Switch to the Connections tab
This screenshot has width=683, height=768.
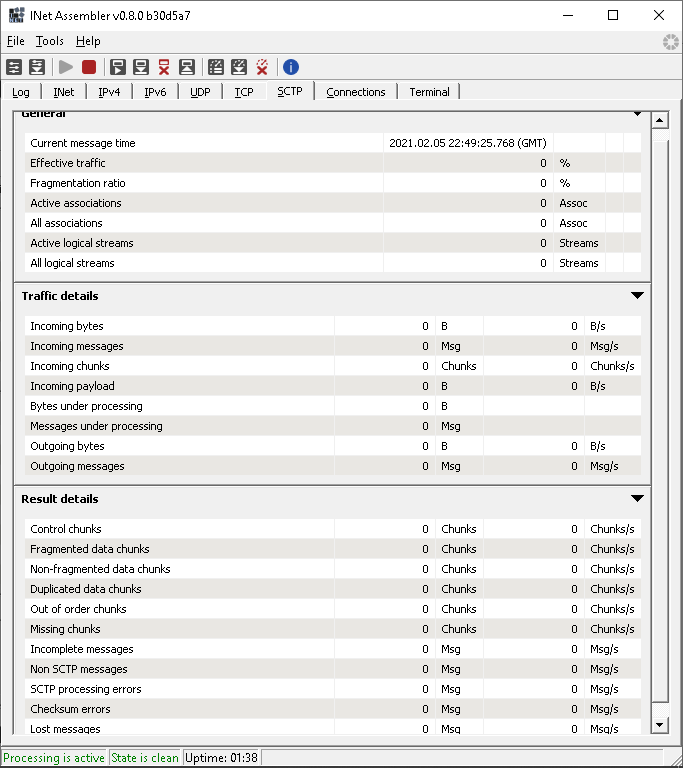(x=356, y=92)
